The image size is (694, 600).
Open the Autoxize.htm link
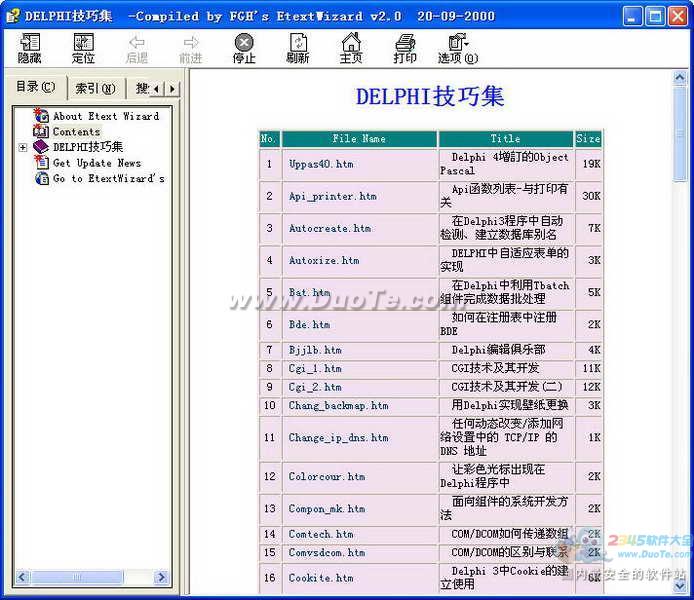coord(324,261)
